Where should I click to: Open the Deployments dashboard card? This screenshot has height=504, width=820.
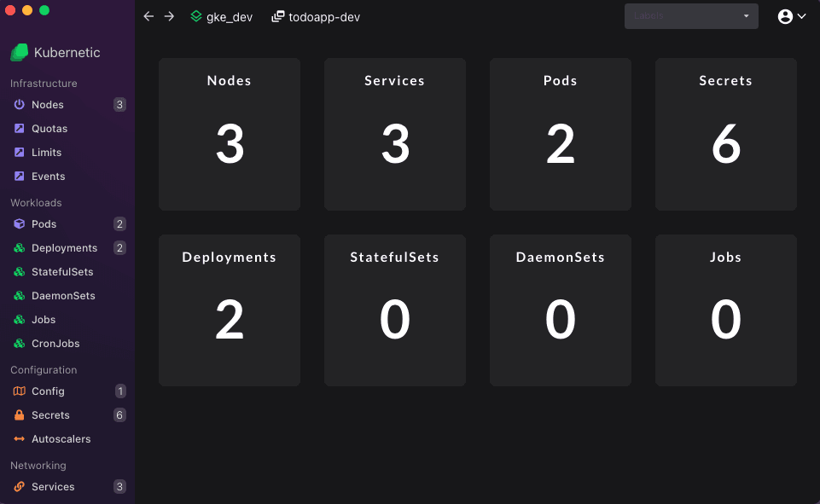(x=230, y=310)
